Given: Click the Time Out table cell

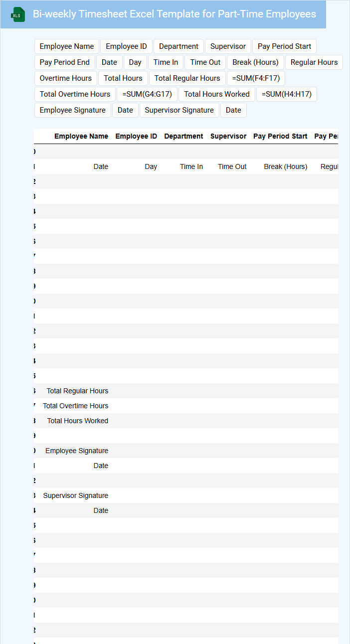Looking at the screenshot, I should [232, 166].
